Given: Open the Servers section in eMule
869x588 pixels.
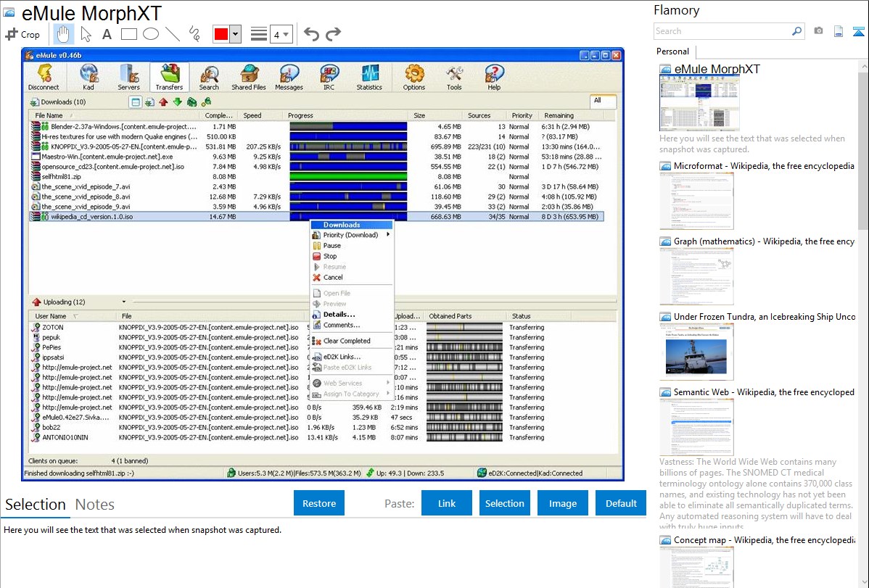Looking at the screenshot, I should coord(128,77).
